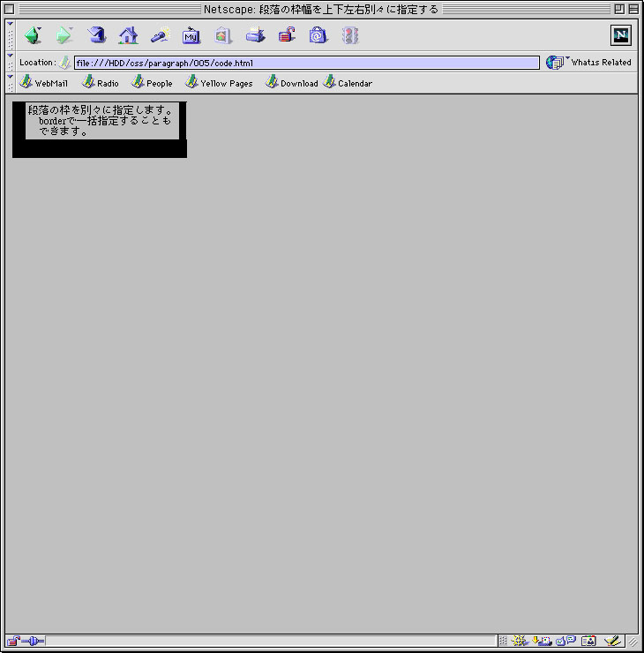Print the page using the printer icon
Image resolution: width=644 pixels, height=653 pixels.
(255, 36)
